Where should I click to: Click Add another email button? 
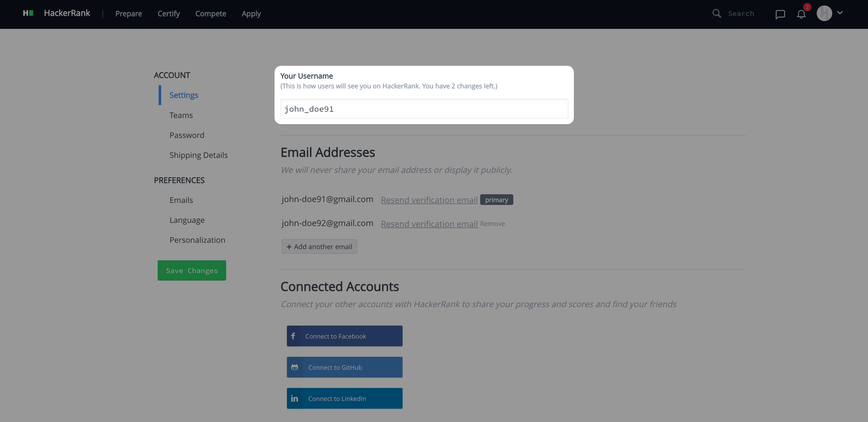(x=320, y=247)
